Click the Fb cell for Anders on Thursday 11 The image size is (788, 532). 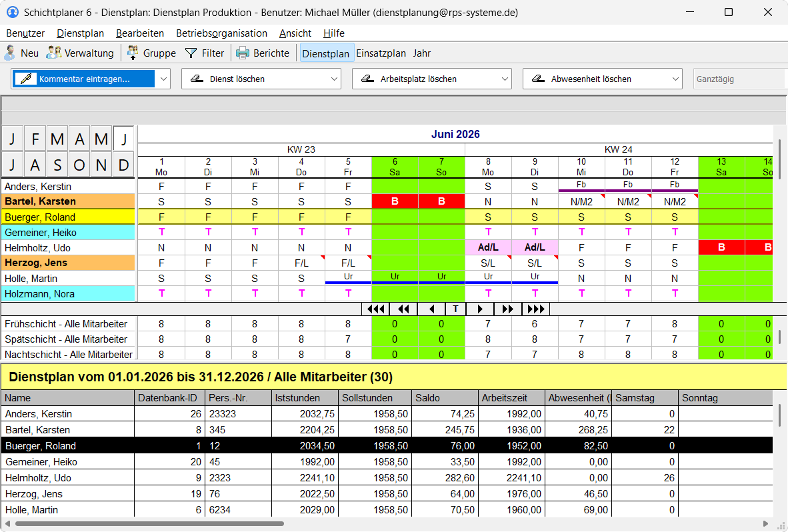pos(628,185)
